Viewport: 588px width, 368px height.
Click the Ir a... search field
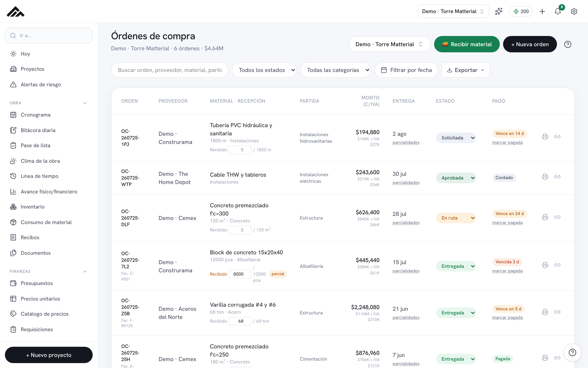pos(49,36)
